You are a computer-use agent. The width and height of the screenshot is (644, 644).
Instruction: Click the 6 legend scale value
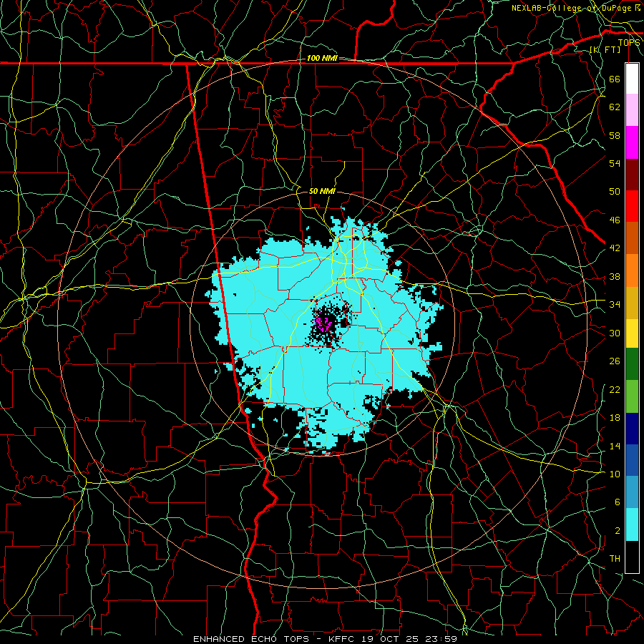[618, 502]
